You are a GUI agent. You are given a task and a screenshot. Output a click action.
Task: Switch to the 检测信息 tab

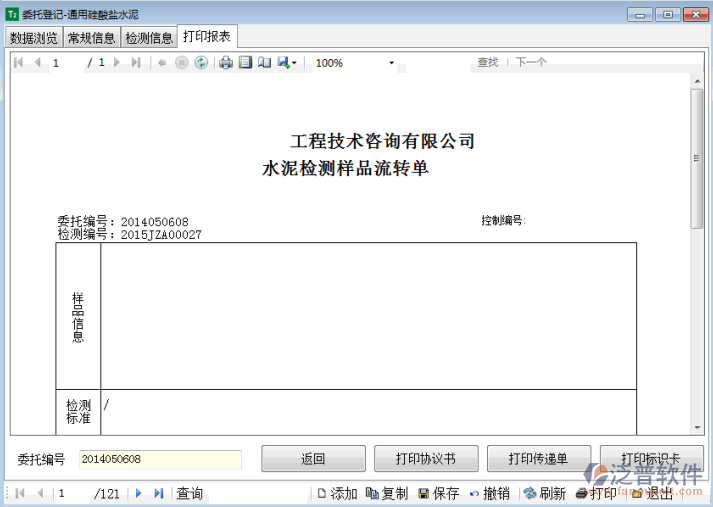coord(149,38)
